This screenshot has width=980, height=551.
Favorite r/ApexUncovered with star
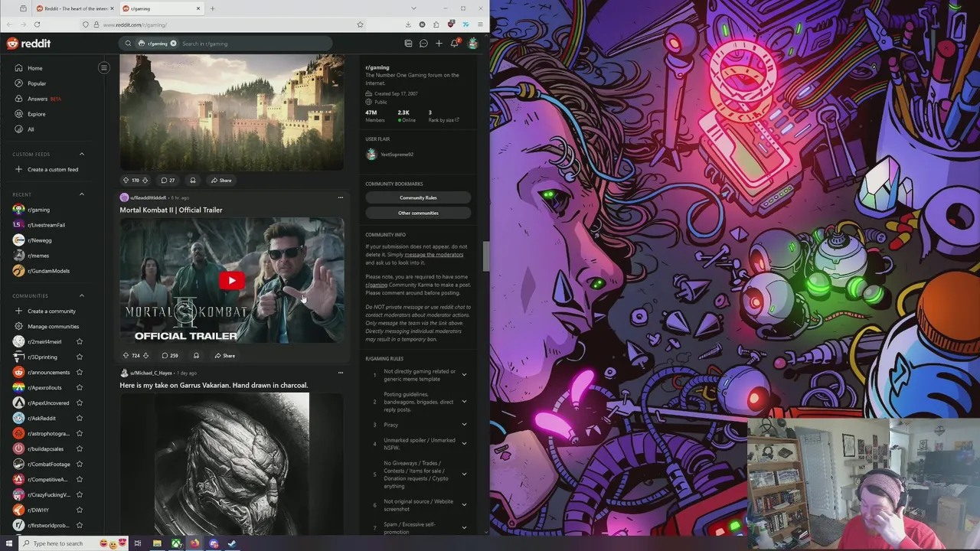point(80,403)
